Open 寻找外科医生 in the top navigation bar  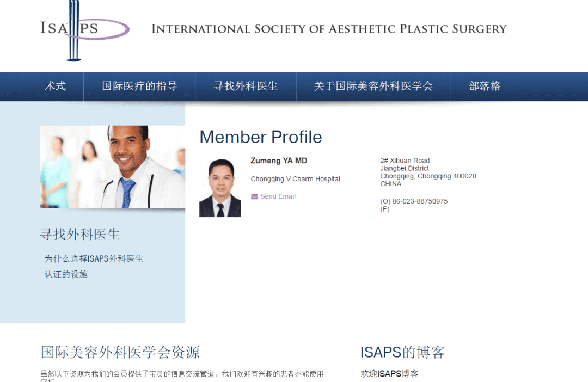click(x=246, y=87)
